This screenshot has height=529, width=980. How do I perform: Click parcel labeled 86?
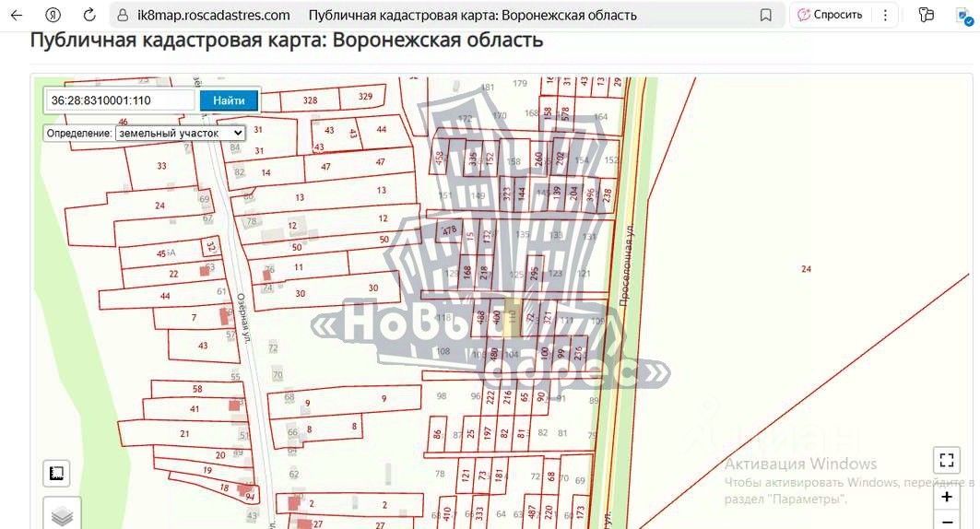point(437,433)
